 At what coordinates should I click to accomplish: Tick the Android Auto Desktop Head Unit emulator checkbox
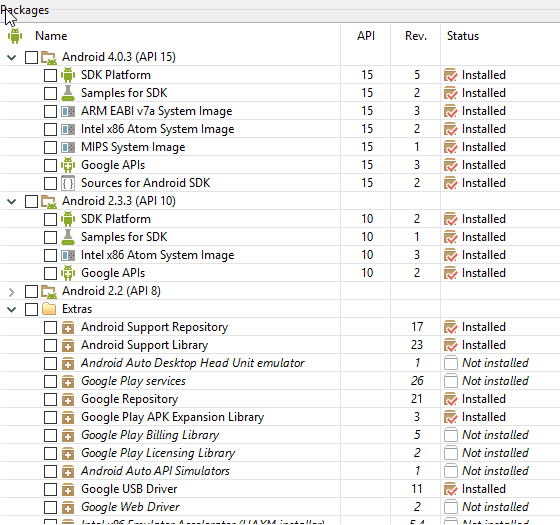(x=50, y=364)
